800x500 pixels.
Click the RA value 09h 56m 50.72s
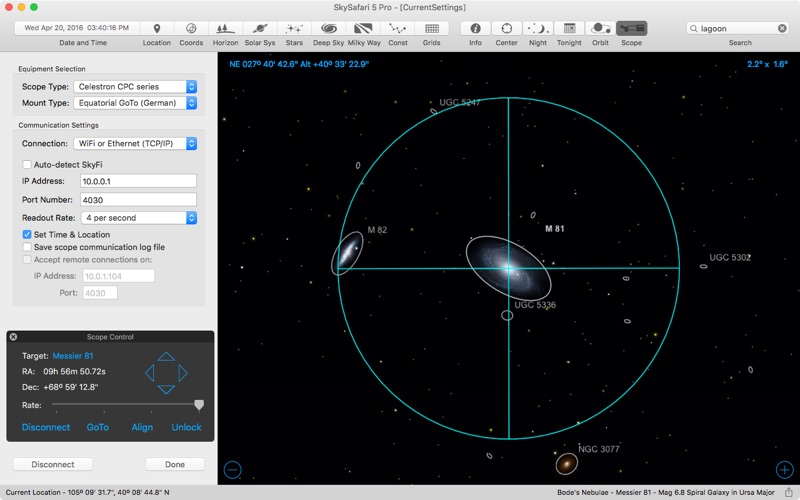click(x=74, y=371)
